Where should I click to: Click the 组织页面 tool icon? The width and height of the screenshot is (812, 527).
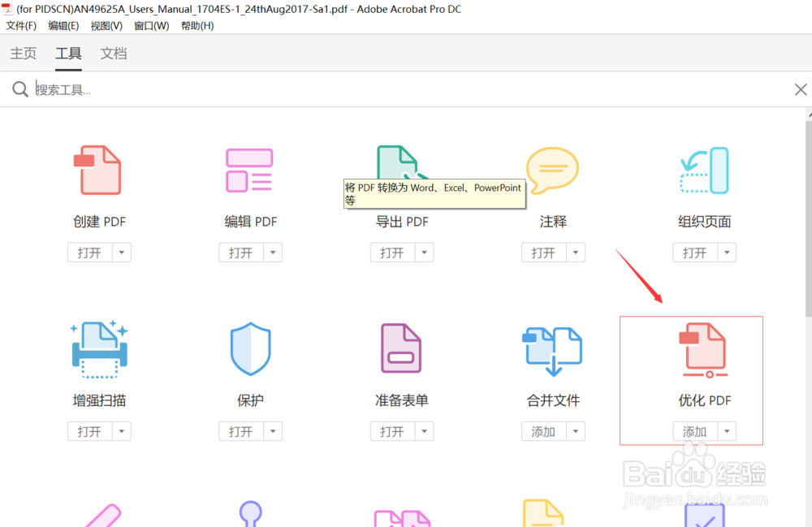[704, 170]
